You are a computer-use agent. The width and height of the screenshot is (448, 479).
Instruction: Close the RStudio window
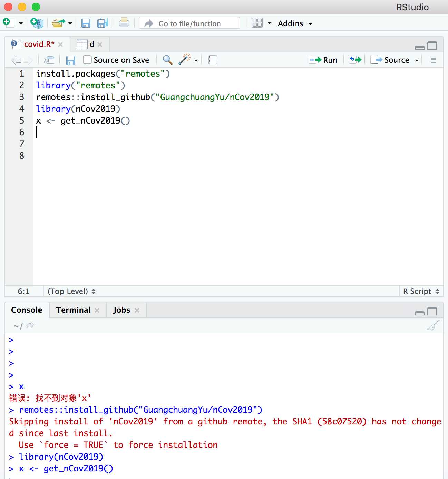pyautogui.click(x=8, y=7)
